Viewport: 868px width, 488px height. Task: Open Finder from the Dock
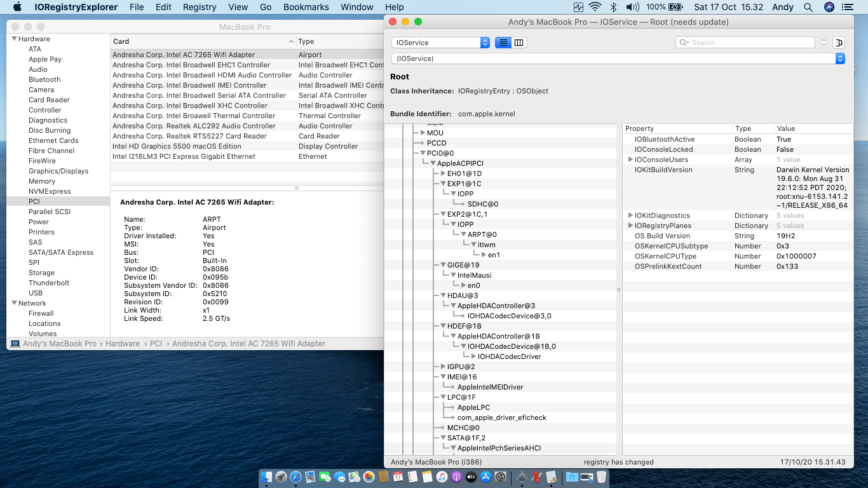[x=267, y=477]
